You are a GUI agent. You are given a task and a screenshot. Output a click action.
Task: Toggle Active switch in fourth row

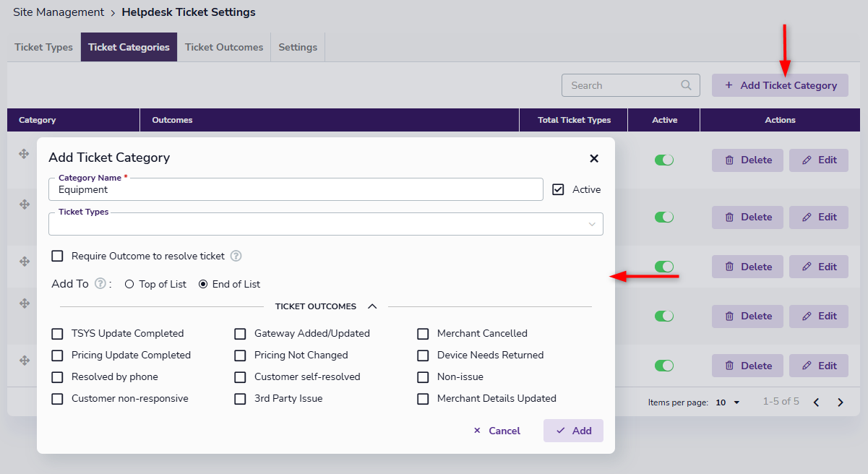point(664,316)
